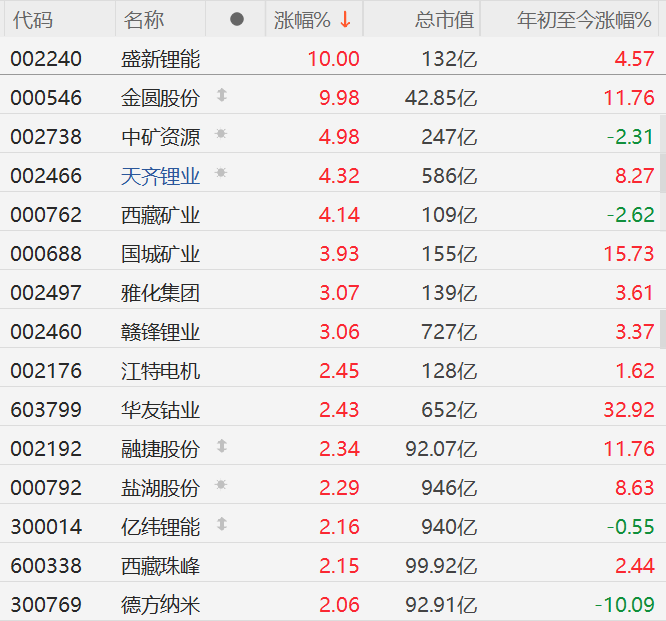Click the 42.85亿 market cap cell

click(441, 98)
